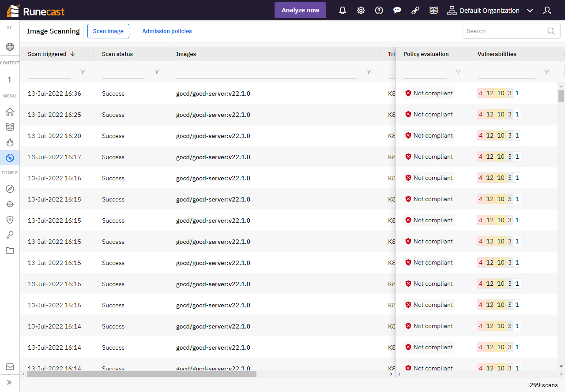Click the 299 scans counter

pos(543,385)
